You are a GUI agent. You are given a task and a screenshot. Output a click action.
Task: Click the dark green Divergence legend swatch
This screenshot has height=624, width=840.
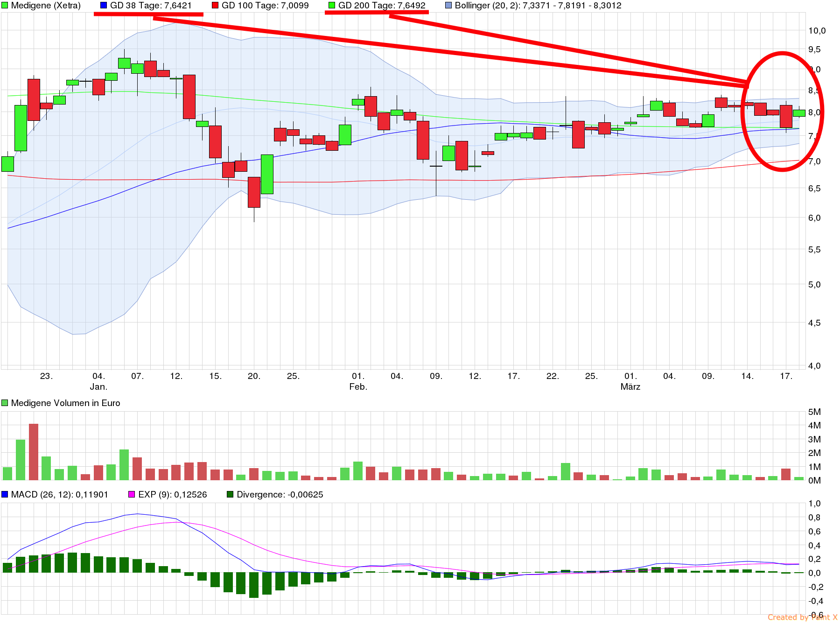[230, 494]
